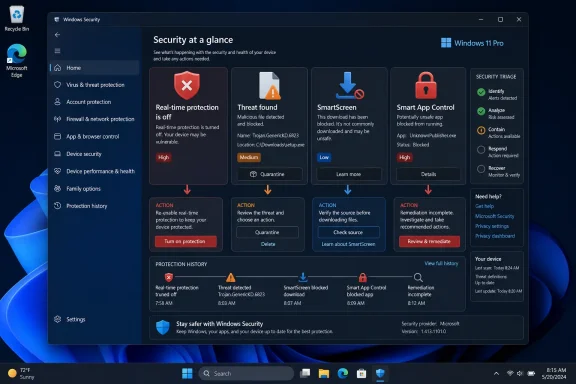Open the Recycle Bin desktop icon
Screen dimensions: 576x384
tap(17, 18)
